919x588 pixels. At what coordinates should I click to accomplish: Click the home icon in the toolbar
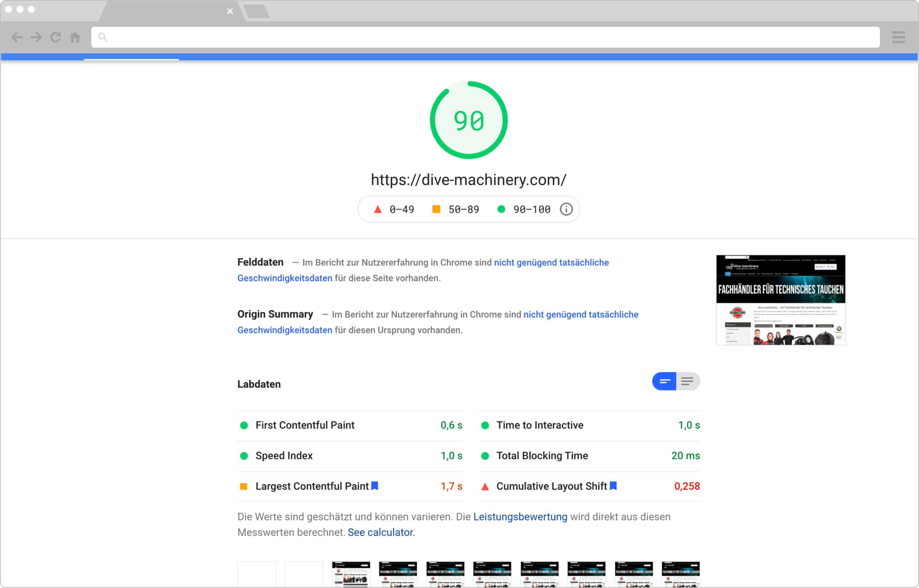[x=75, y=37]
